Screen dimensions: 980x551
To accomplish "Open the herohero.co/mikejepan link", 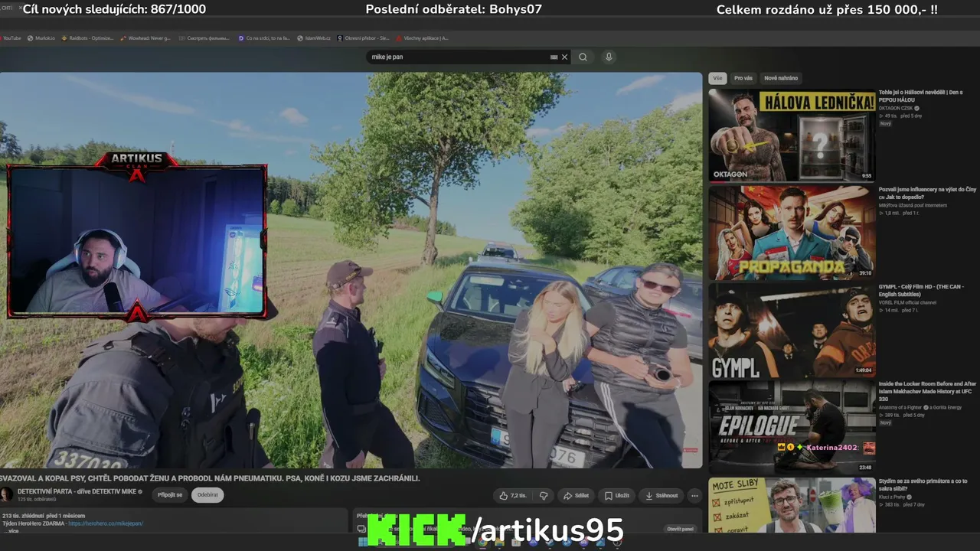I will 106,523.
